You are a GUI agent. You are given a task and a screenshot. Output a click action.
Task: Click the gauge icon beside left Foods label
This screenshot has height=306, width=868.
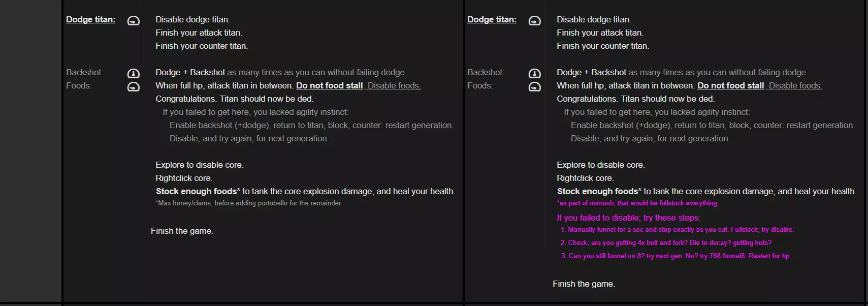133,86
